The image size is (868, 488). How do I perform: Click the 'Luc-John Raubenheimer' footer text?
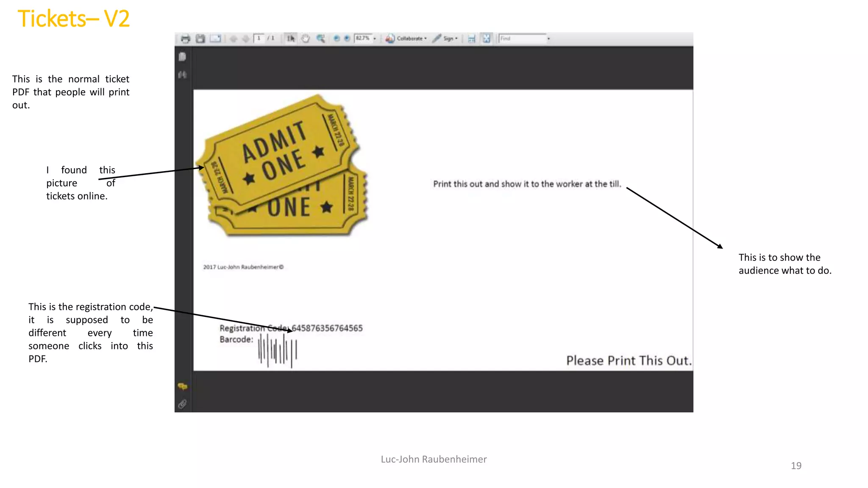pyautogui.click(x=434, y=459)
